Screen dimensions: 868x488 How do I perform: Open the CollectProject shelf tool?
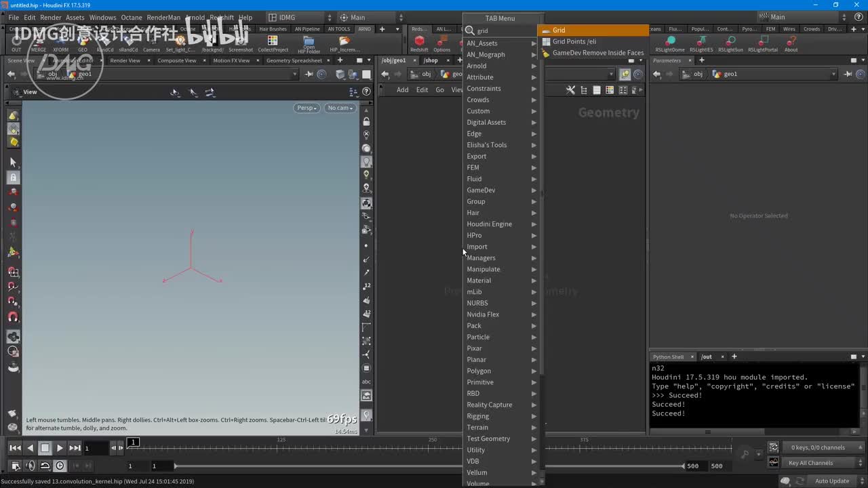click(273, 42)
